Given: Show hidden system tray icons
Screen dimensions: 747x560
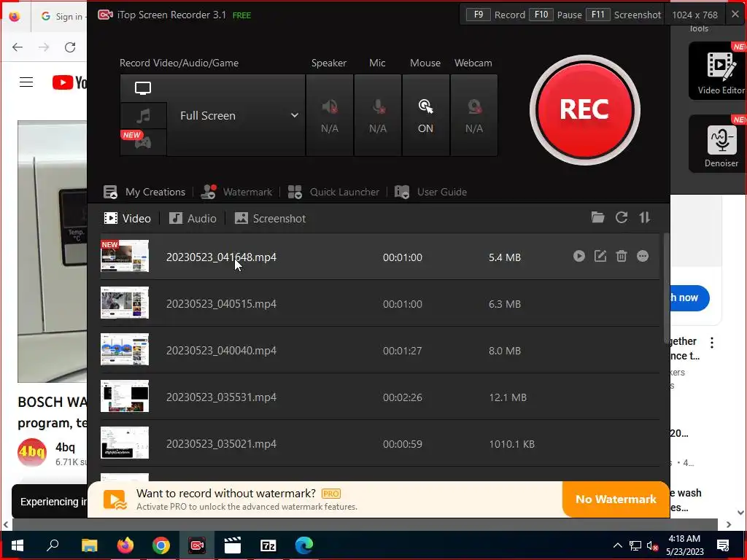Looking at the screenshot, I should [x=617, y=545].
